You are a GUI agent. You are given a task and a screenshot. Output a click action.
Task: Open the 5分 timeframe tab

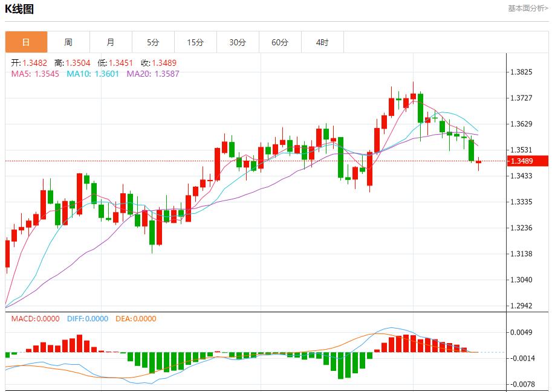[x=153, y=42]
